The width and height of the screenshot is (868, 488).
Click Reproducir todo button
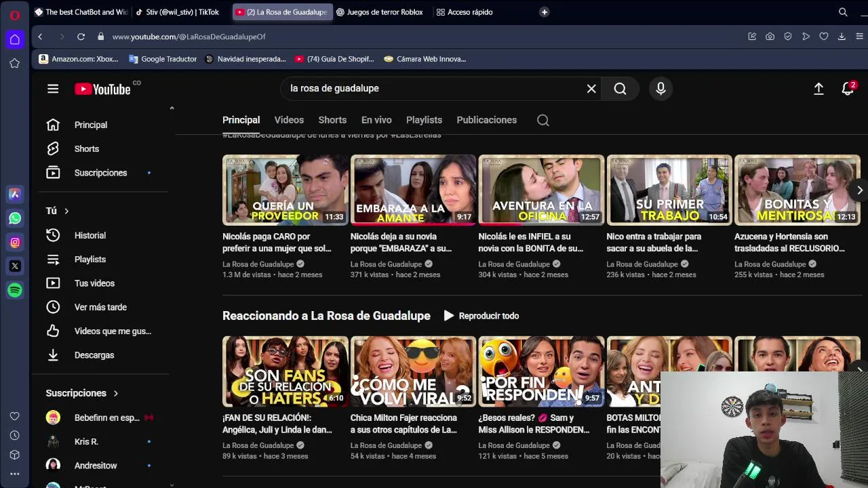coord(481,316)
